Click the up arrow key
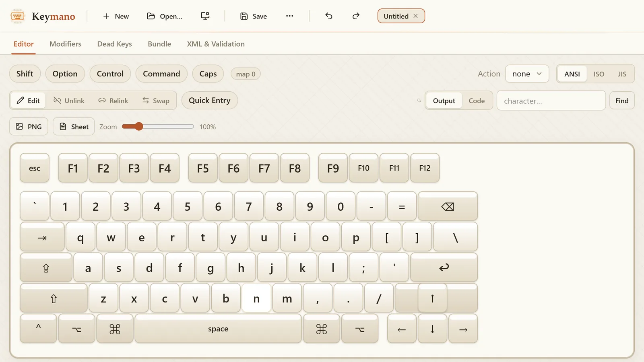Screen dimensions: 644x362 tap(432, 298)
